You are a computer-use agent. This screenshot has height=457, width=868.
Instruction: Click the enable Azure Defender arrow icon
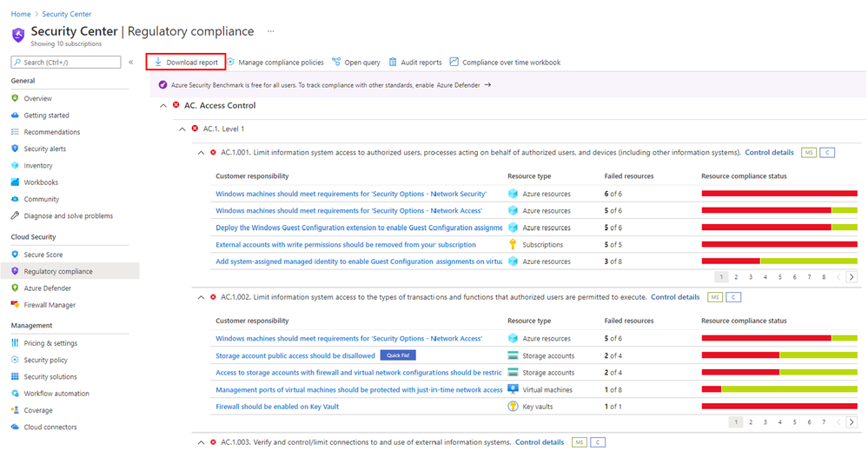(x=487, y=84)
